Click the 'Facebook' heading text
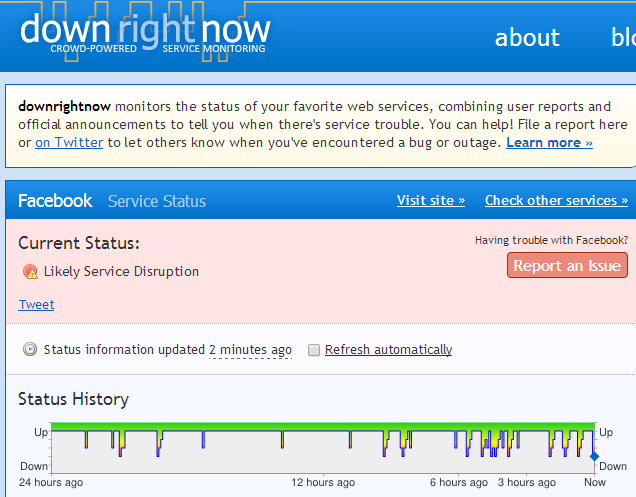 pyautogui.click(x=55, y=201)
